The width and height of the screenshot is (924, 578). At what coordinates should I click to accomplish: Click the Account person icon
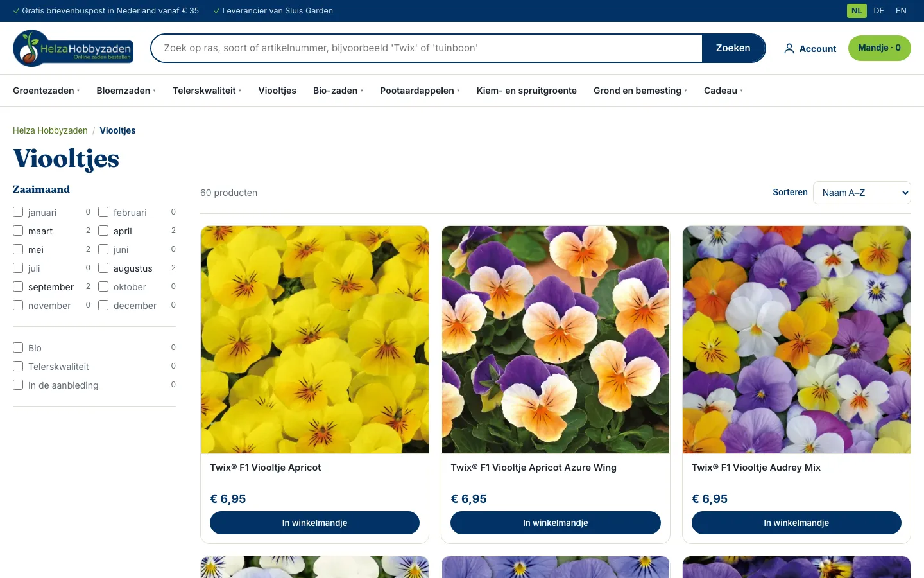click(x=789, y=49)
